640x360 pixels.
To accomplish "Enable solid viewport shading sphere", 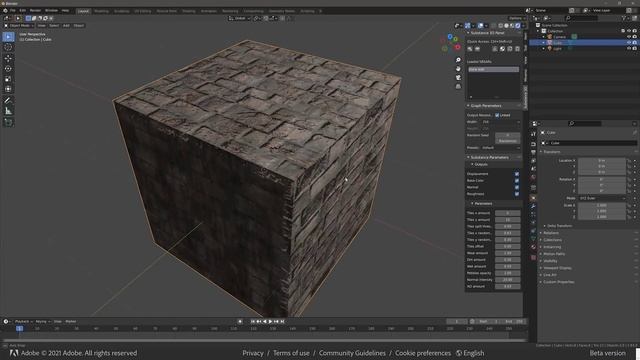I will click(506, 26).
